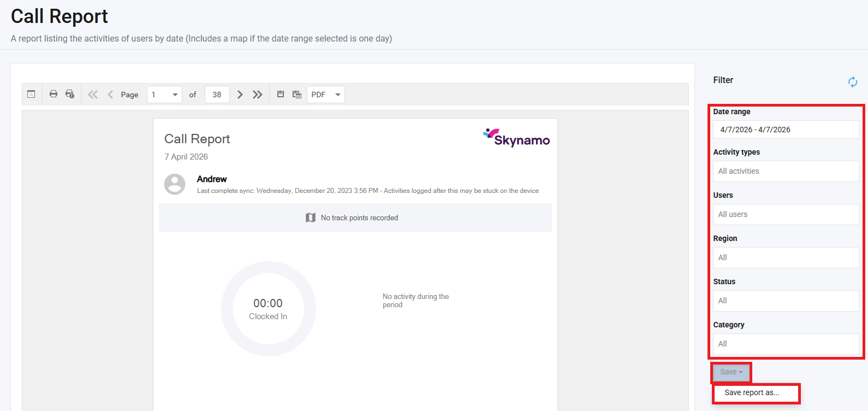
Task: Go to the next report page
Action: (x=240, y=95)
